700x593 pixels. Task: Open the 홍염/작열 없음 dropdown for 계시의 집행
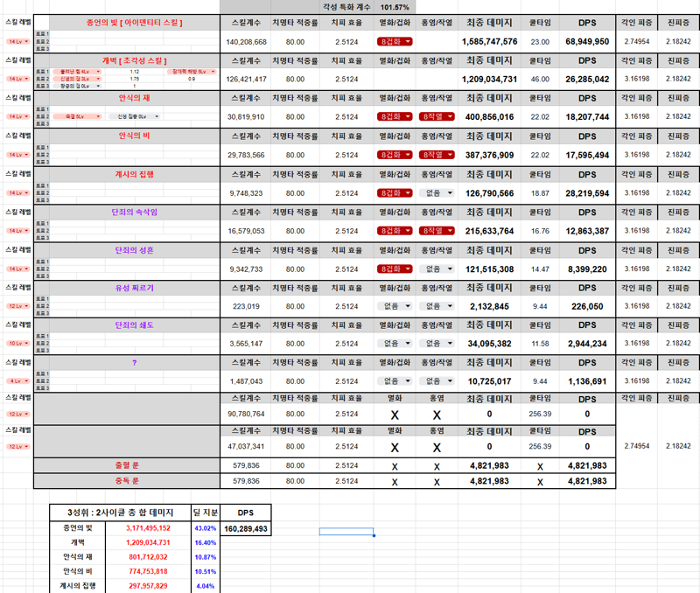click(x=437, y=193)
